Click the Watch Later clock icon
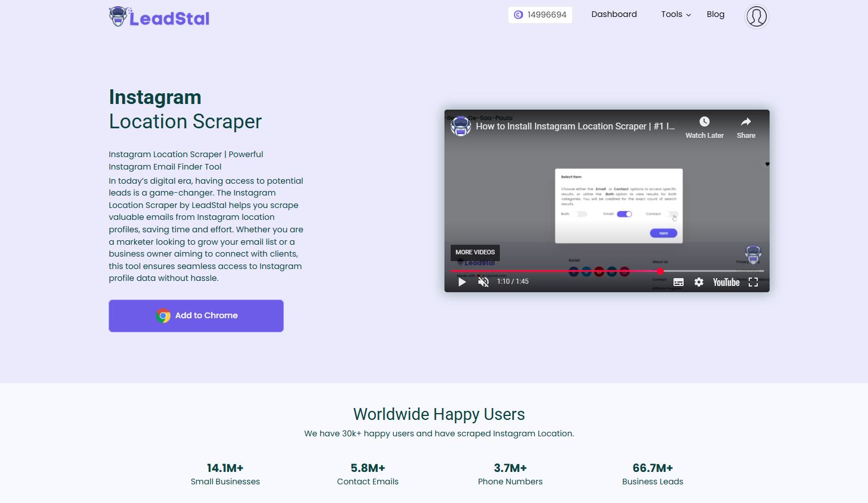The height and width of the screenshot is (503, 868). [x=704, y=122]
